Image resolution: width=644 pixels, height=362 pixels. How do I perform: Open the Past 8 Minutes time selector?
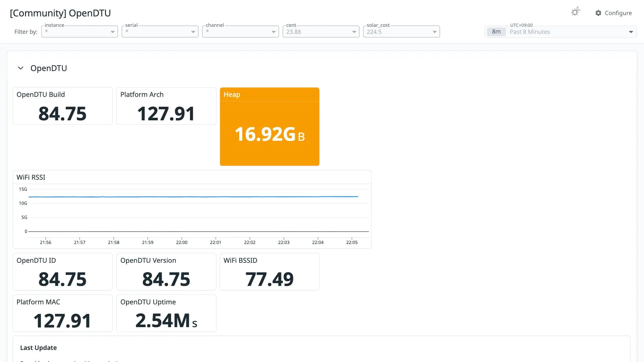(560, 32)
